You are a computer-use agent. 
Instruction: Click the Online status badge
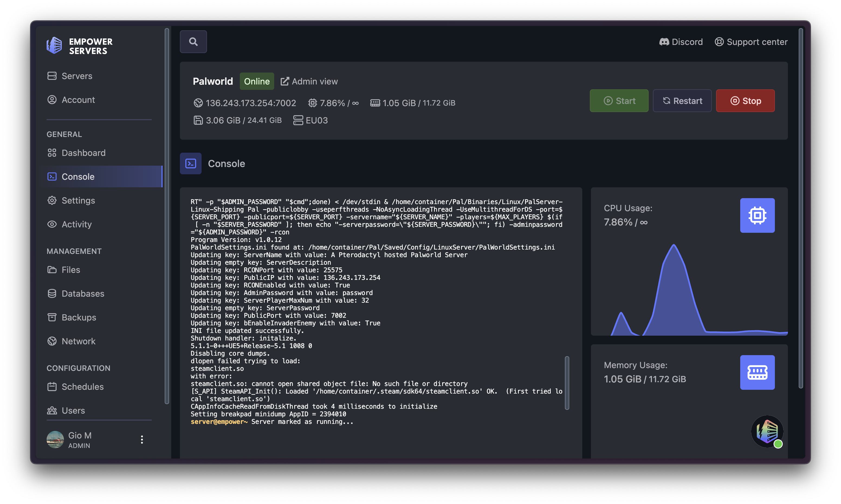(257, 81)
